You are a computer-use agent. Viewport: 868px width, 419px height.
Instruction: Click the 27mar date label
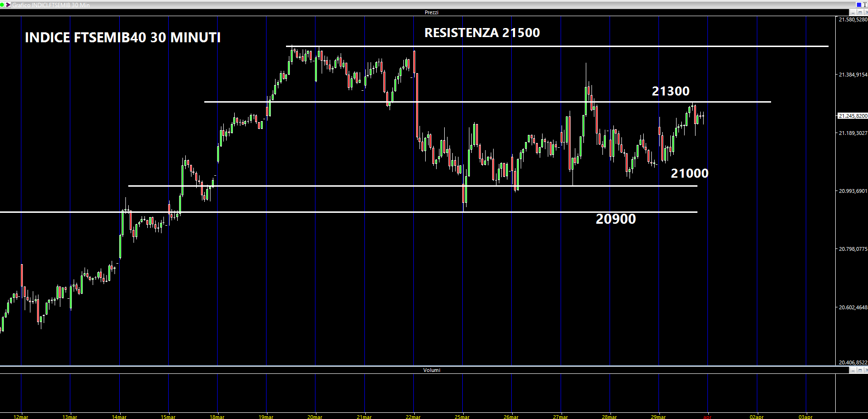561,417
